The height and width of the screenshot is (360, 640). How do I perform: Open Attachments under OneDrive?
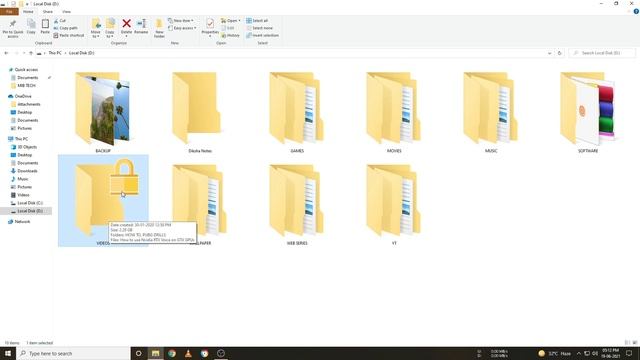tap(29, 104)
